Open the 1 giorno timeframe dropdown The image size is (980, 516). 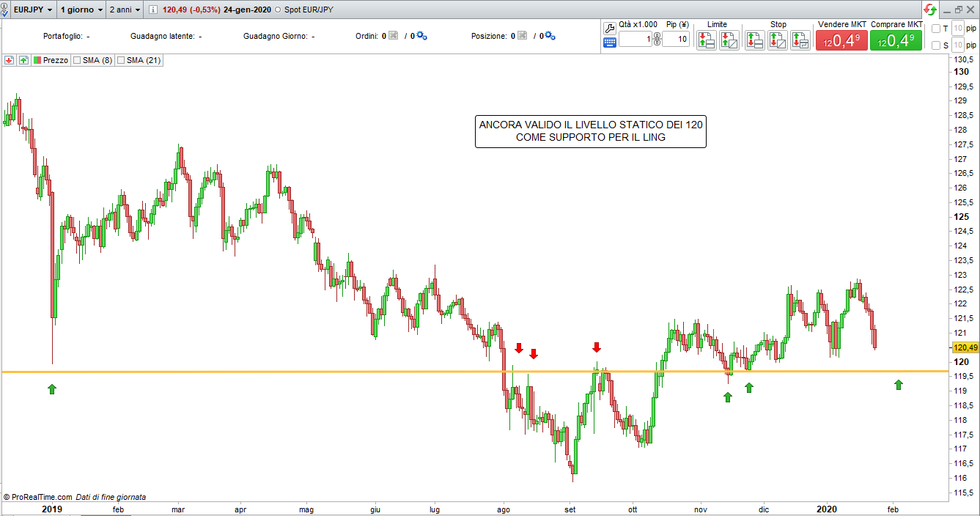click(x=81, y=10)
